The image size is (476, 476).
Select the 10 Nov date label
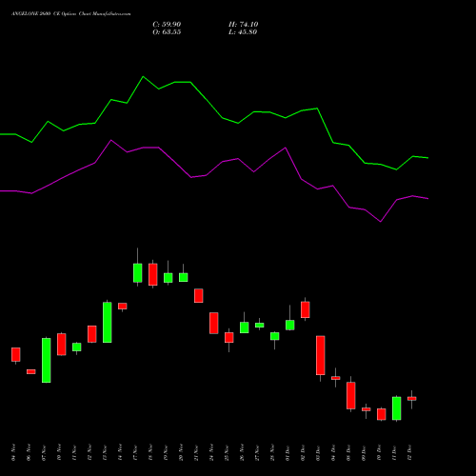(59, 452)
